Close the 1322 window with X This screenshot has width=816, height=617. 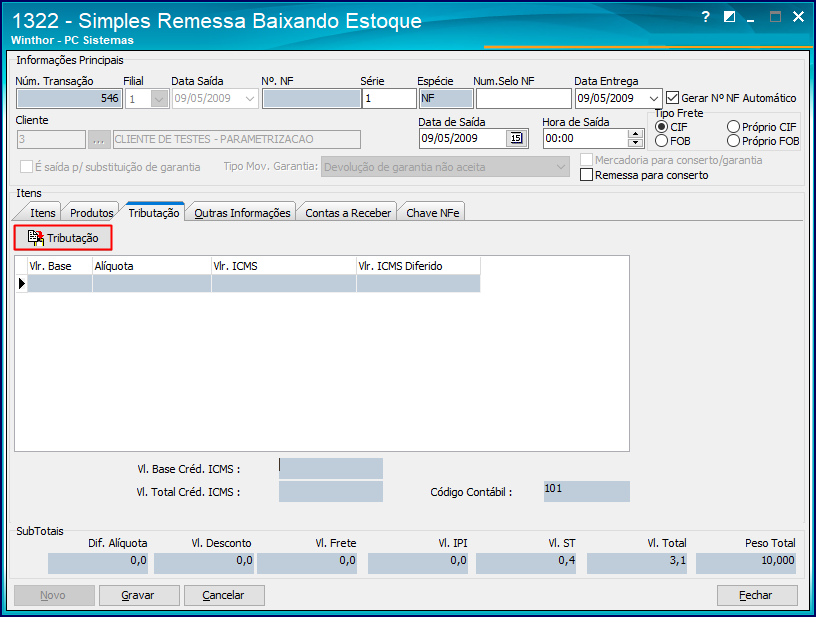[x=798, y=17]
